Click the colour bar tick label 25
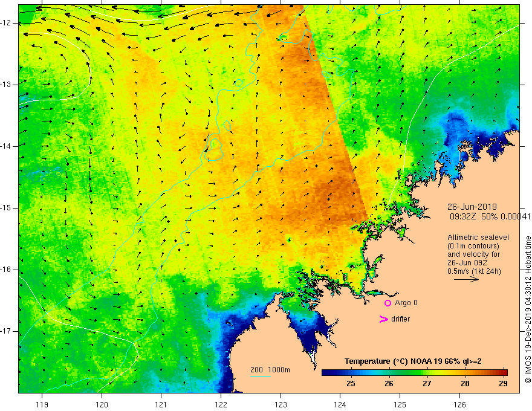The width and height of the screenshot is (532, 411). coord(351,384)
